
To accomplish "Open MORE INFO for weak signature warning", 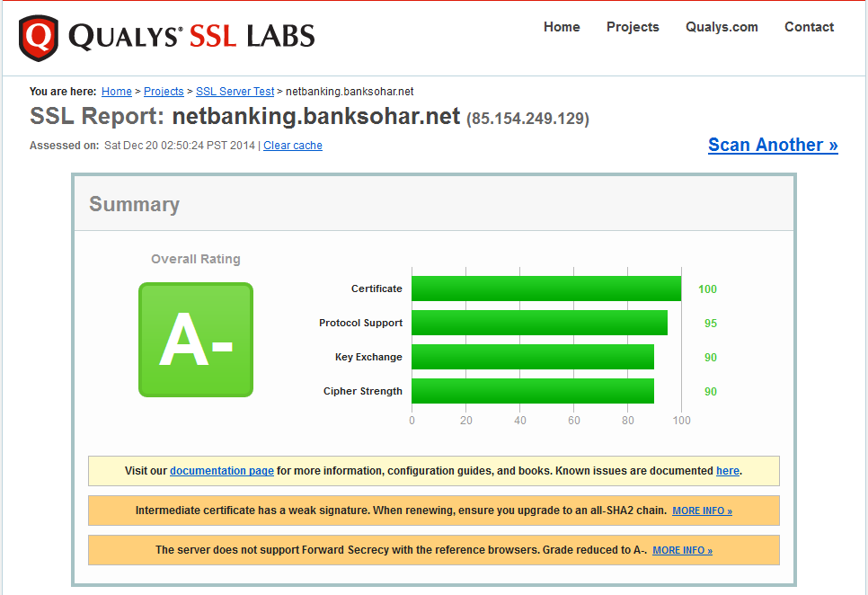I will 702,511.
